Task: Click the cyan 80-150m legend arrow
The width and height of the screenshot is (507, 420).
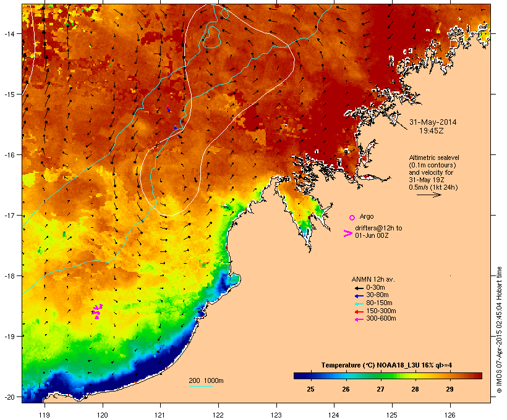Action: 359,304
